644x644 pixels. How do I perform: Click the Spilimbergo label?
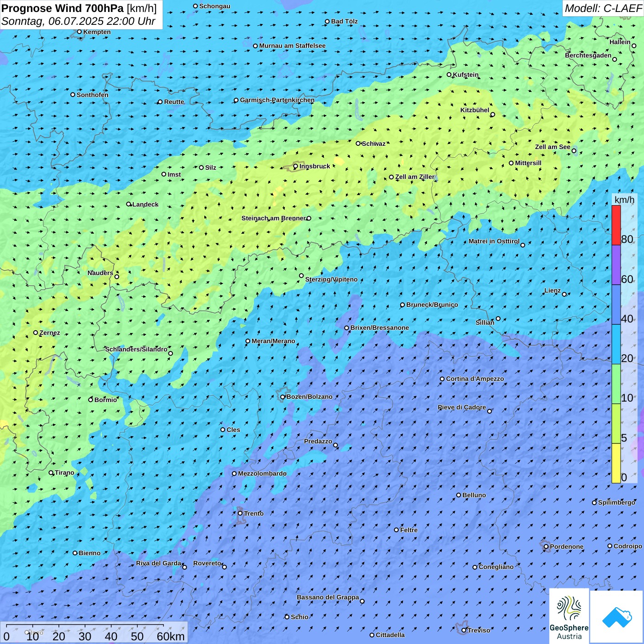(616, 502)
